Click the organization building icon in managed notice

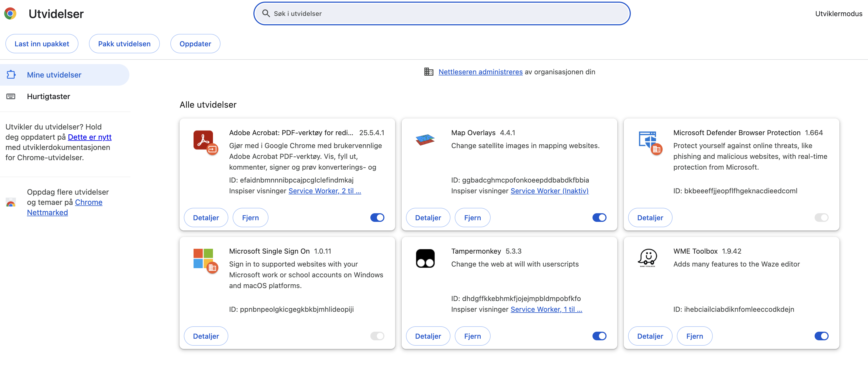pos(429,72)
